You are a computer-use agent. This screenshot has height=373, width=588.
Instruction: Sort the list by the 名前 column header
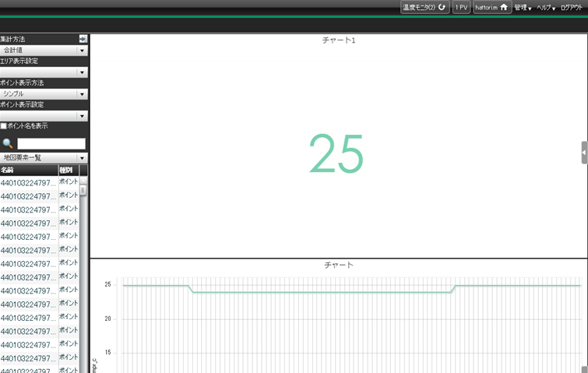point(29,170)
